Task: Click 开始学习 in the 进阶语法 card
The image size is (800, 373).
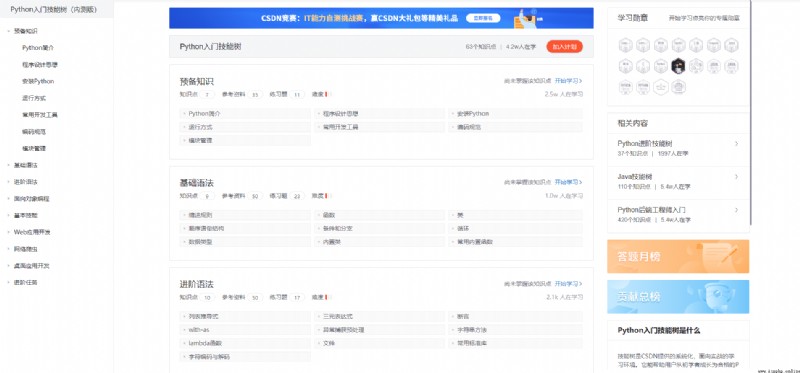Action: coord(568,283)
